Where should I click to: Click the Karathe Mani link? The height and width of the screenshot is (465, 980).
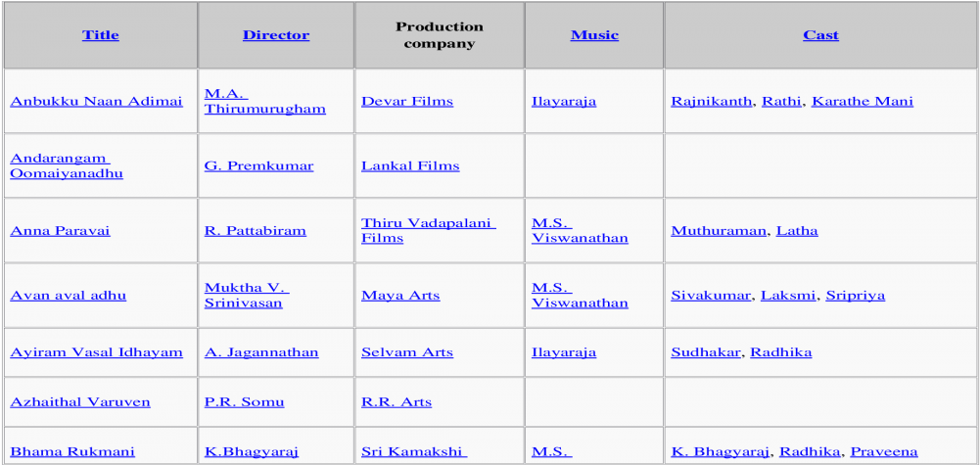pyautogui.click(x=862, y=101)
